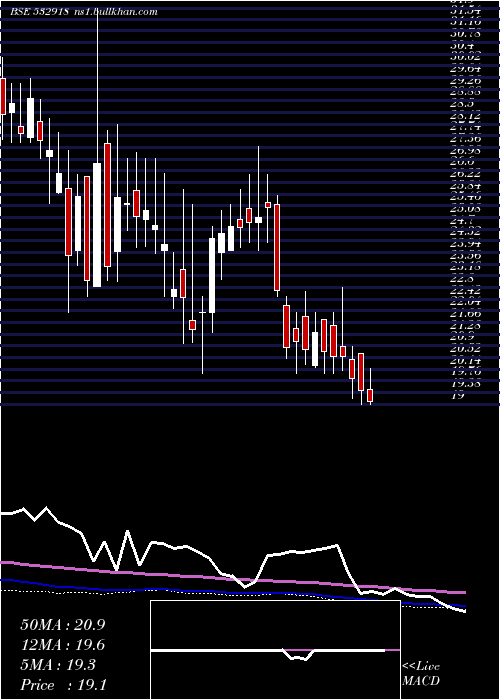
Task: Open the MACD inset chart box
Action: pos(275,650)
